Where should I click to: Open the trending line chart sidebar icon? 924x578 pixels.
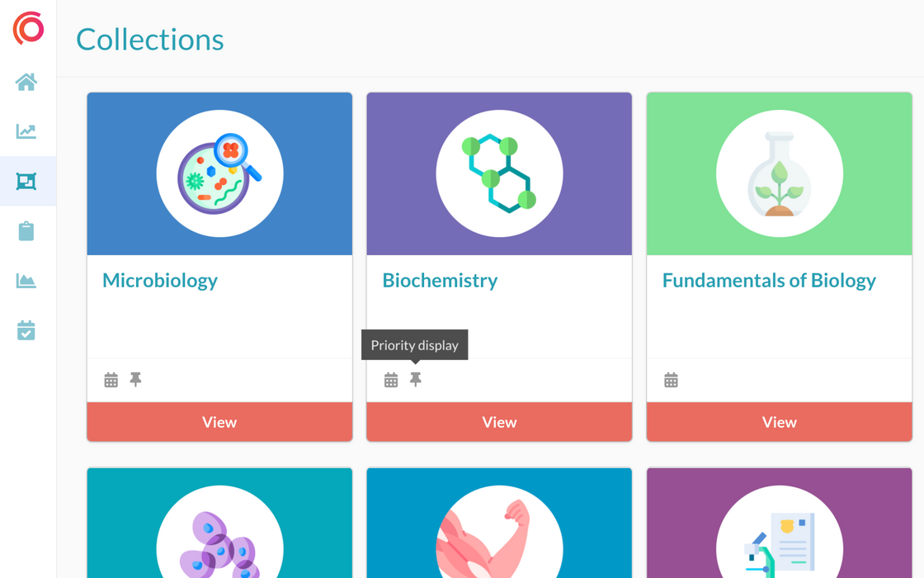26,131
